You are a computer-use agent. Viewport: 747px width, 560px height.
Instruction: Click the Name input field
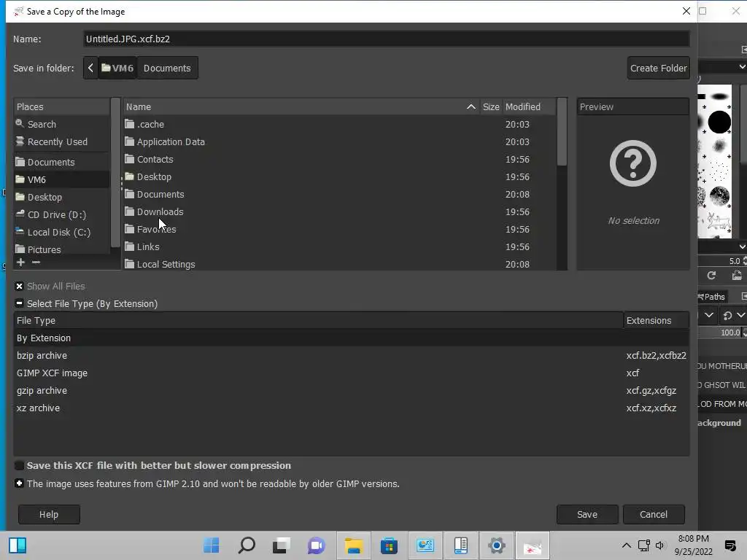click(x=387, y=39)
